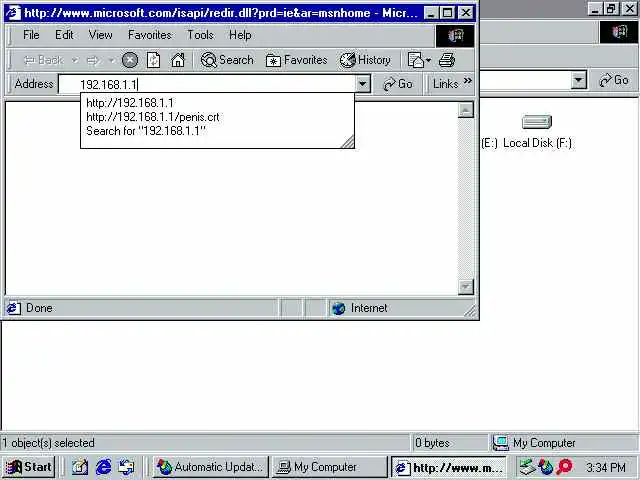Click the autocomplete list resize grip
Image resolution: width=640 pixels, height=480 pixels.
(x=347, y=142)
